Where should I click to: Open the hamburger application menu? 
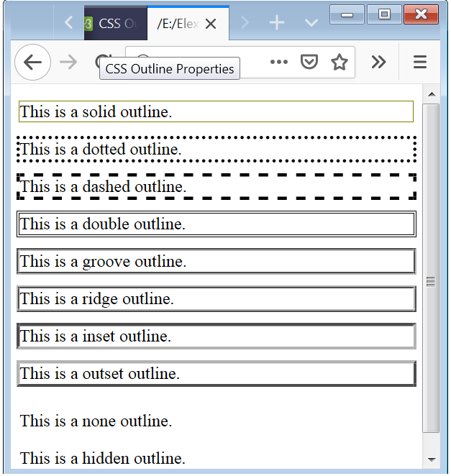click(420, 62)
